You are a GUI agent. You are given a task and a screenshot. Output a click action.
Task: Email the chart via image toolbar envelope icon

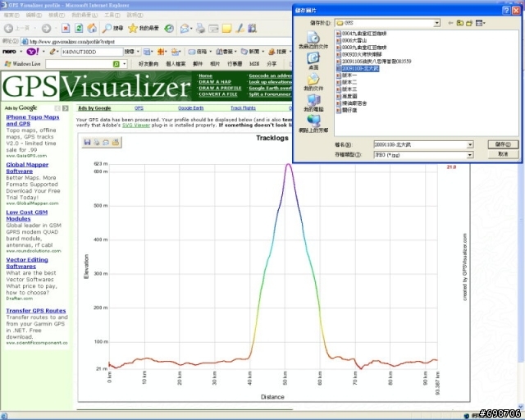tap(106, 143)
